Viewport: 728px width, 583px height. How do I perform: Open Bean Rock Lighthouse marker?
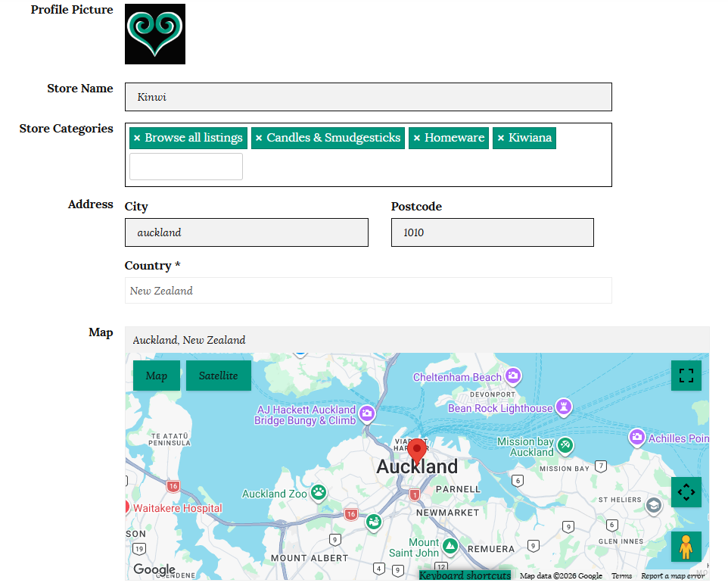click(564, 408)
